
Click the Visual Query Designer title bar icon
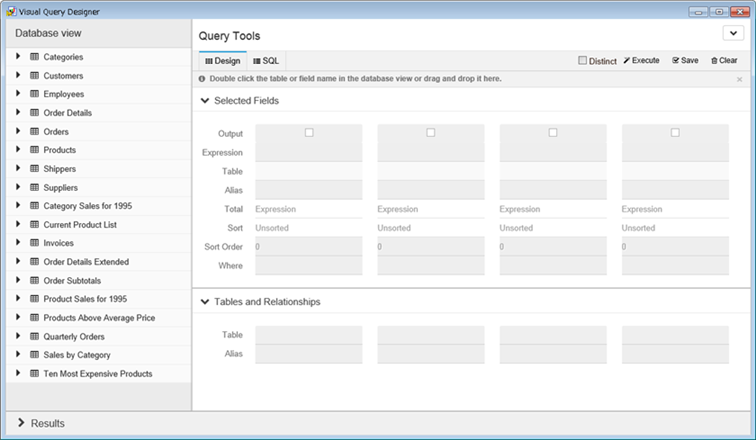pos(11,12)
